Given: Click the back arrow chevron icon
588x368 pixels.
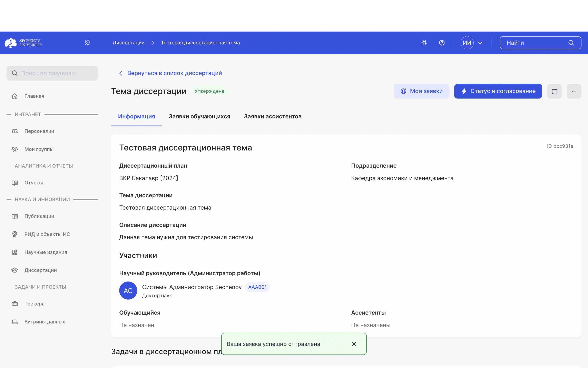Looking at the screenshot, I should (121, 73).
